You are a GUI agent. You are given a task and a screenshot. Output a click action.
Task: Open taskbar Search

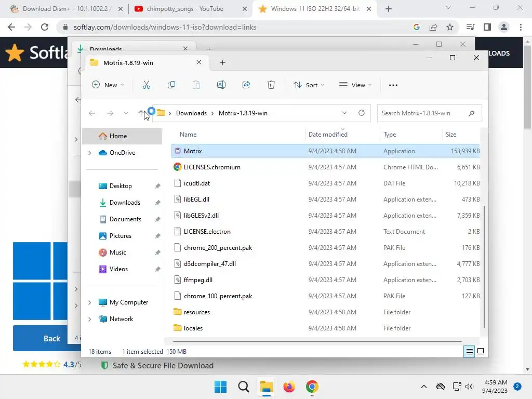click(x=243, y=387)
